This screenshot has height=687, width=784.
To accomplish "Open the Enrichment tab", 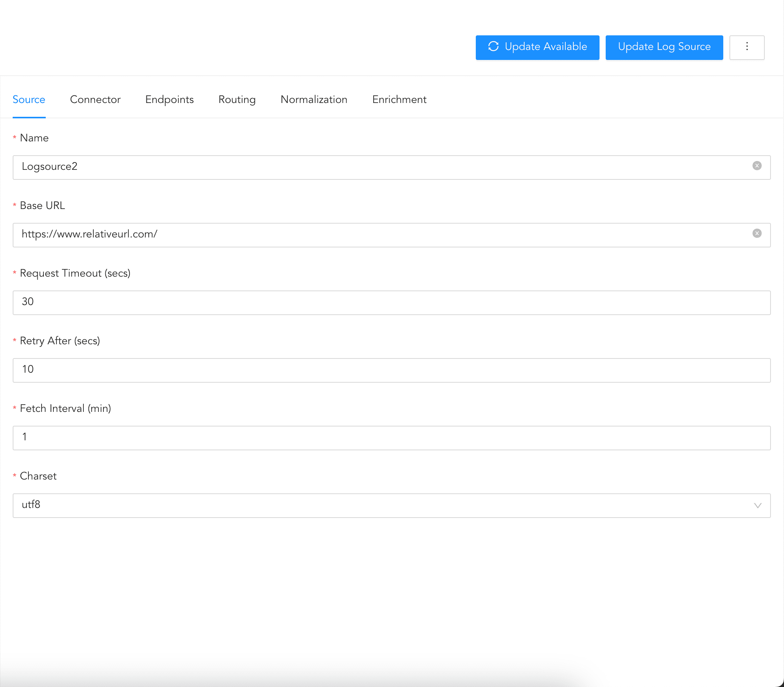I will pyautogui.click(x=399, y=100).
